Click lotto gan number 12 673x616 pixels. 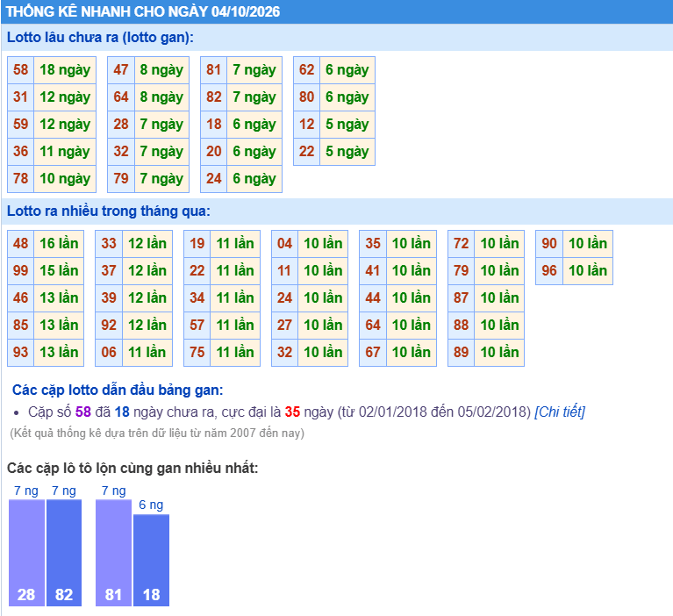[x=307, y=124]
